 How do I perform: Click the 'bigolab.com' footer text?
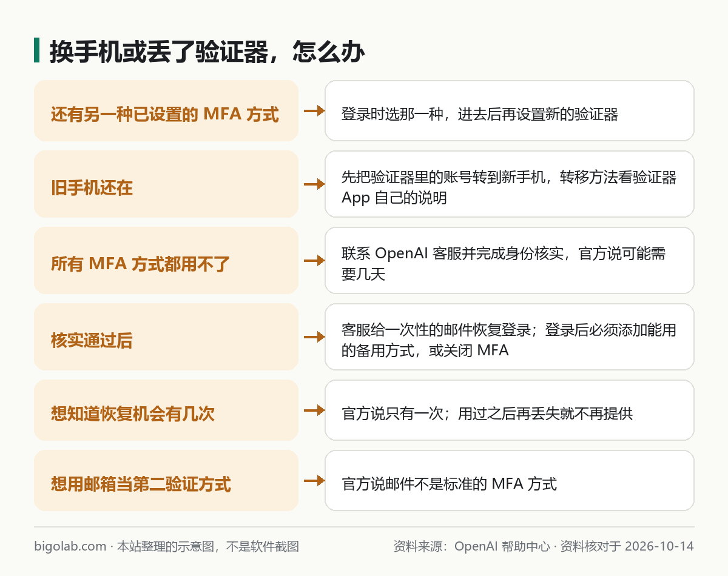coord(70,546)
